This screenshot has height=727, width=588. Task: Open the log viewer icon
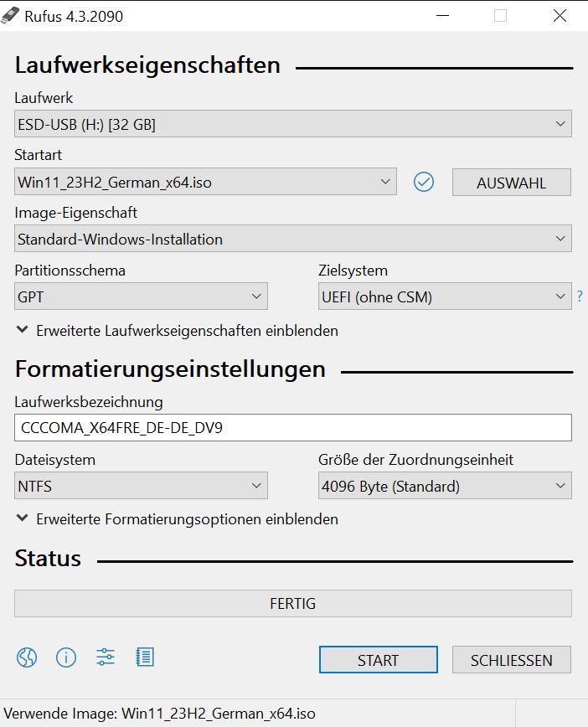[145, 657]
